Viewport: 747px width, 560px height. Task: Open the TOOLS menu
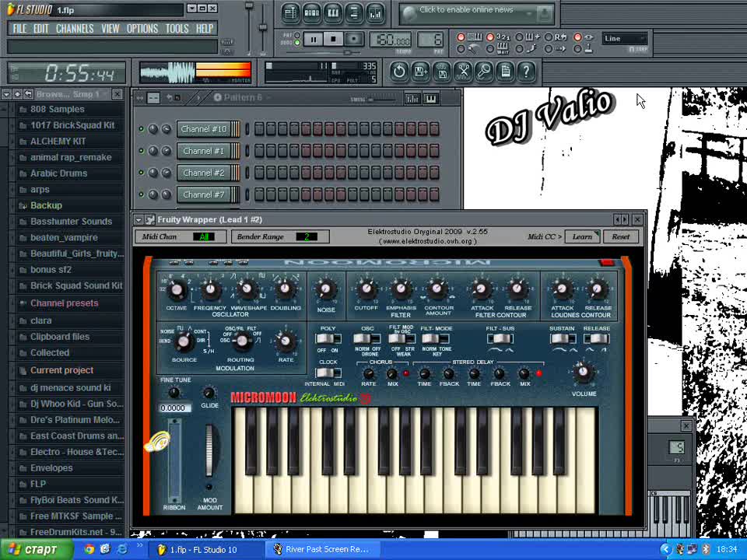pyautogui.click(x=177, y=29)
